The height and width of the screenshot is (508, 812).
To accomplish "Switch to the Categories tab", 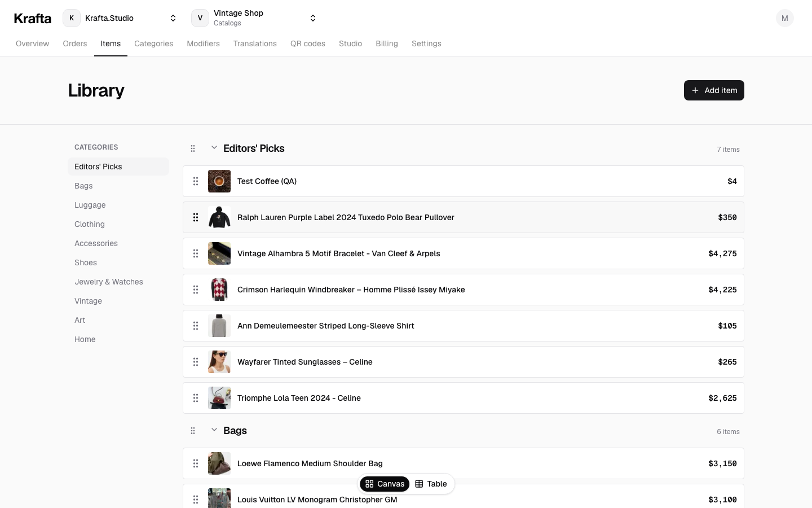I will 153,43.
